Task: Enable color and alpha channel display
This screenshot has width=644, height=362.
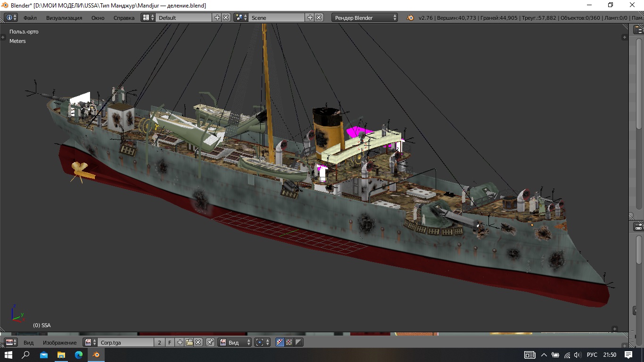Action: pos(280,343)
